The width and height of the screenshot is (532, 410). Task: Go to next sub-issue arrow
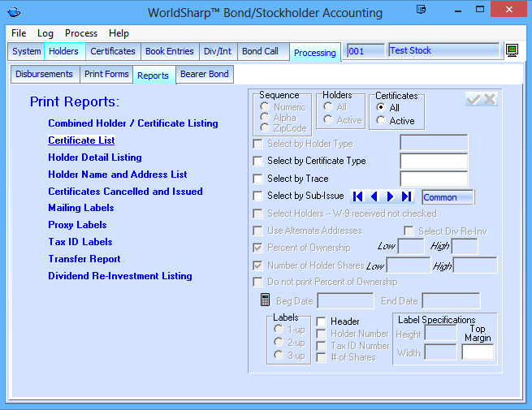click(x=390, y=196)
